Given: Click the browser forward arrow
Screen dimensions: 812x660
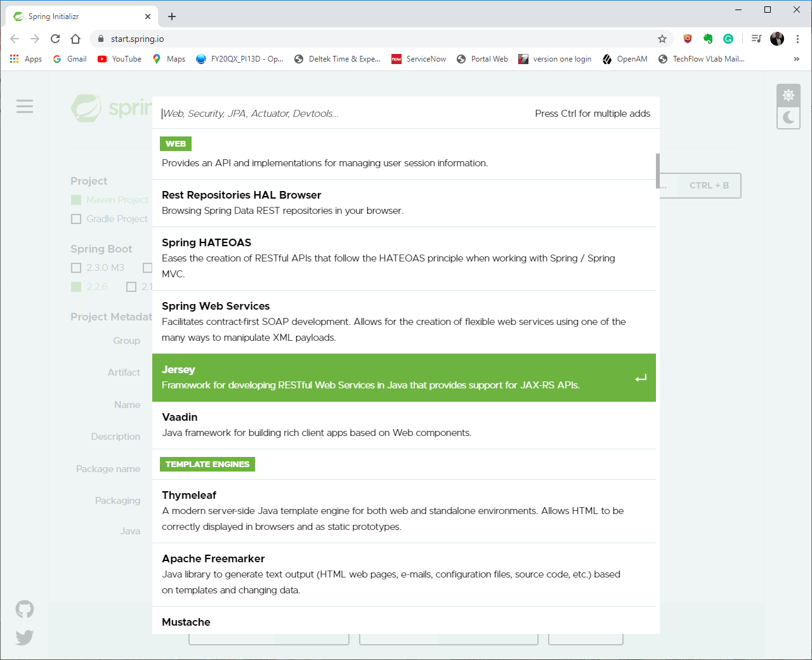Looking at the screenshot, I should pos(35,39).
